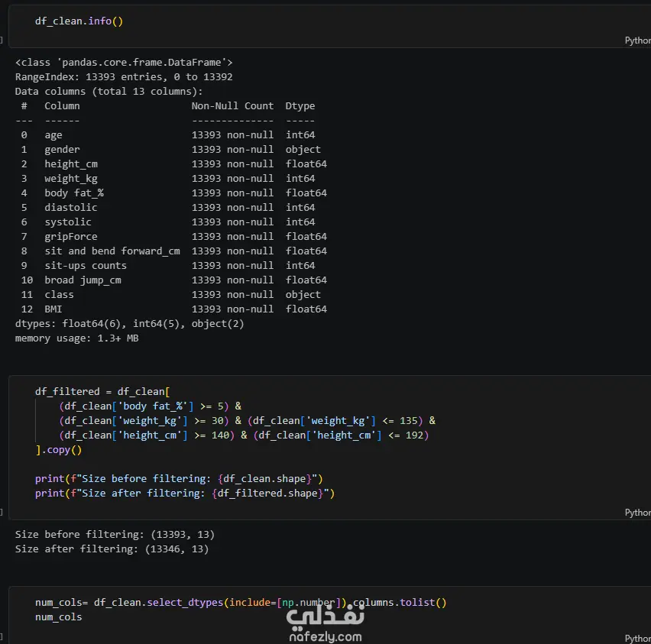Place cursor on the standalone 'num_cols' line
651x644 pixels.
pos(59,617)
